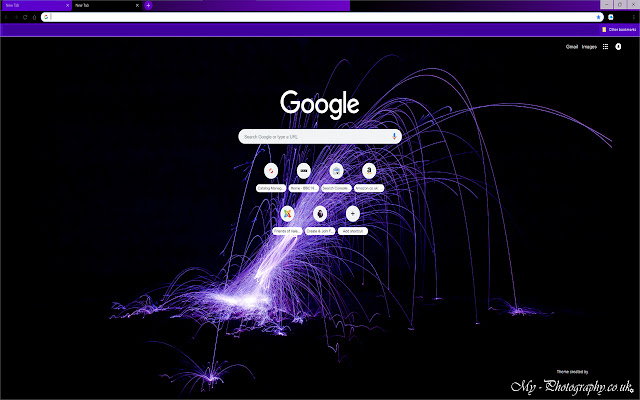Open the Google apps grid

pos(605,47)
